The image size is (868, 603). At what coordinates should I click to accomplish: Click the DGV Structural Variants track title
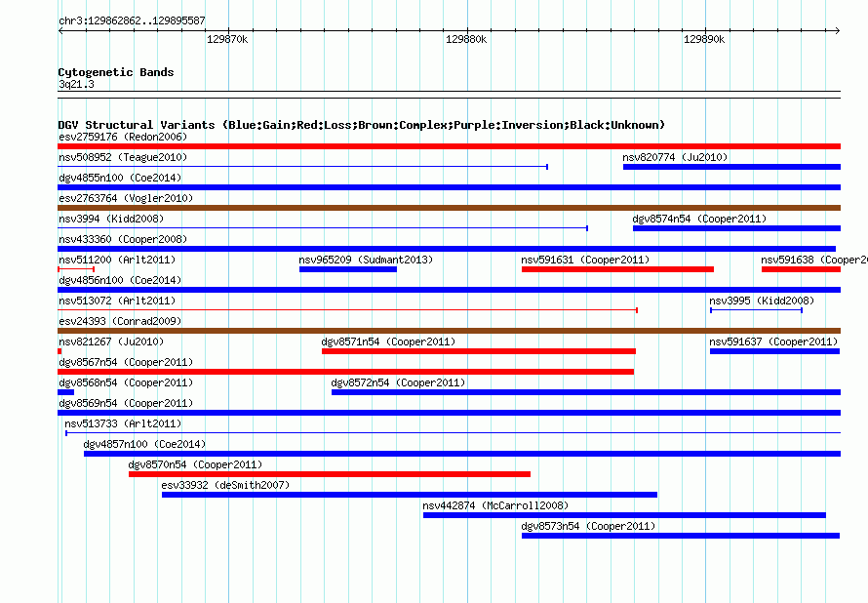point(362,125)
